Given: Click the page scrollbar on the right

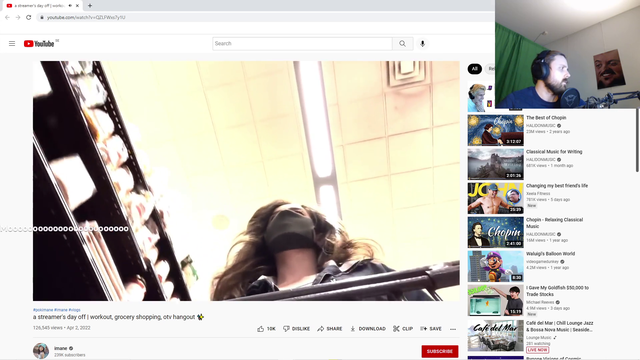Looking at the screenshot, I should [x=637, y=141].
